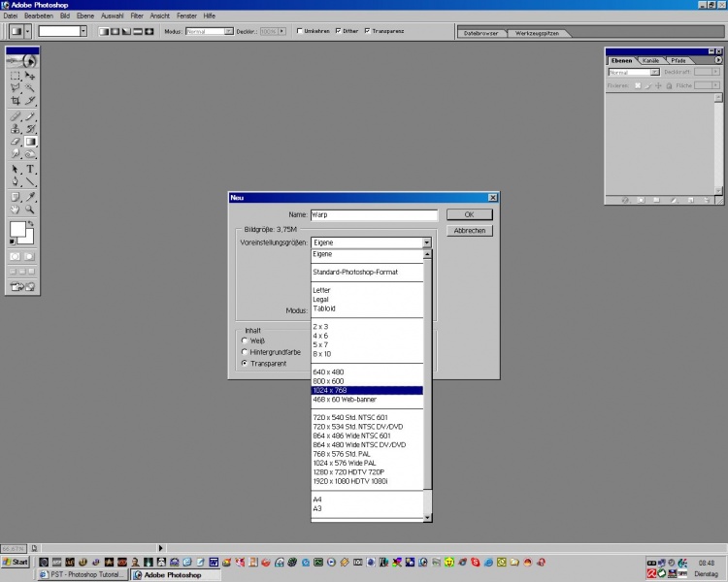Switch to the Kanäle tab
The width and height of the screenshot is (728, 582).
649,60
